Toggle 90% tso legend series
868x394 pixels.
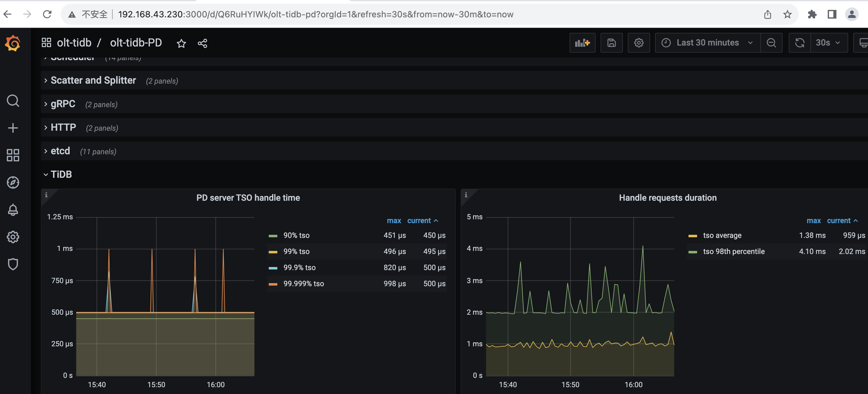pos(296,235)
